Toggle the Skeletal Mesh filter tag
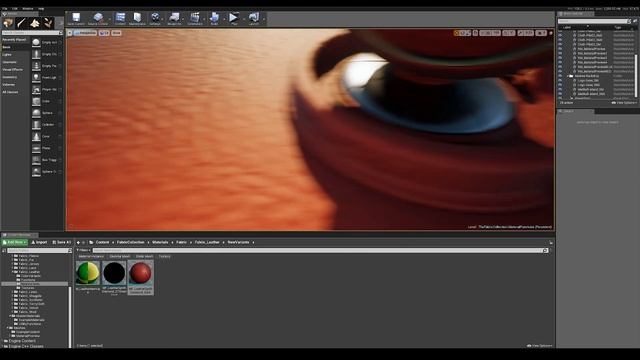This screenshot has height=360, width=640. tap(120, 256)
